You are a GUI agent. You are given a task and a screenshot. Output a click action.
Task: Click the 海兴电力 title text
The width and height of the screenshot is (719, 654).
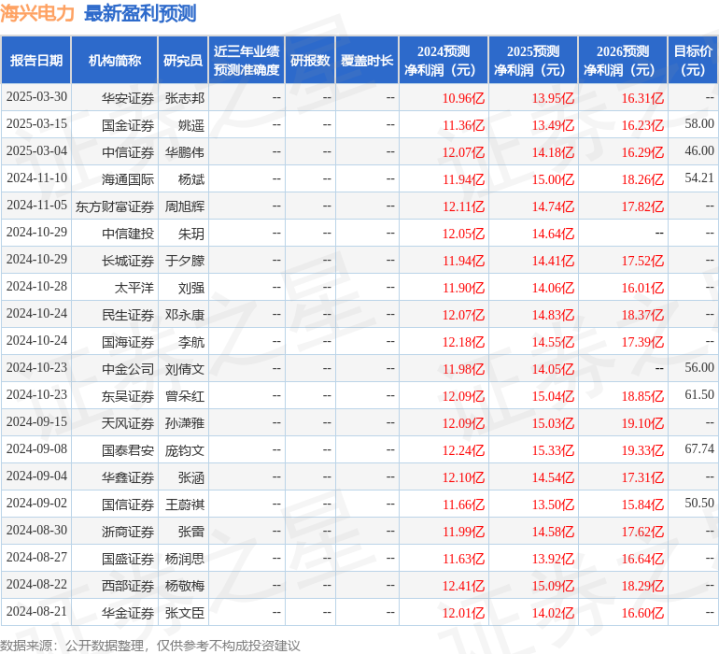[x=37, y=13]
